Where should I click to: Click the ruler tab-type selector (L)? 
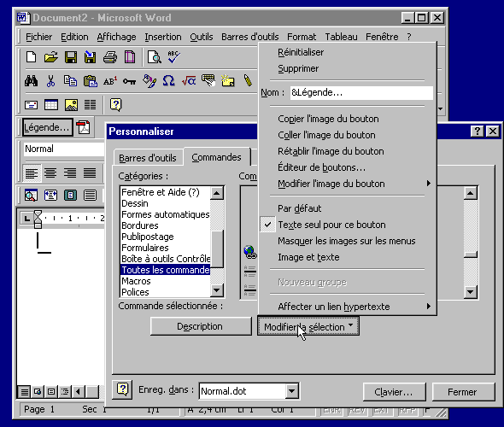[26, 219]
